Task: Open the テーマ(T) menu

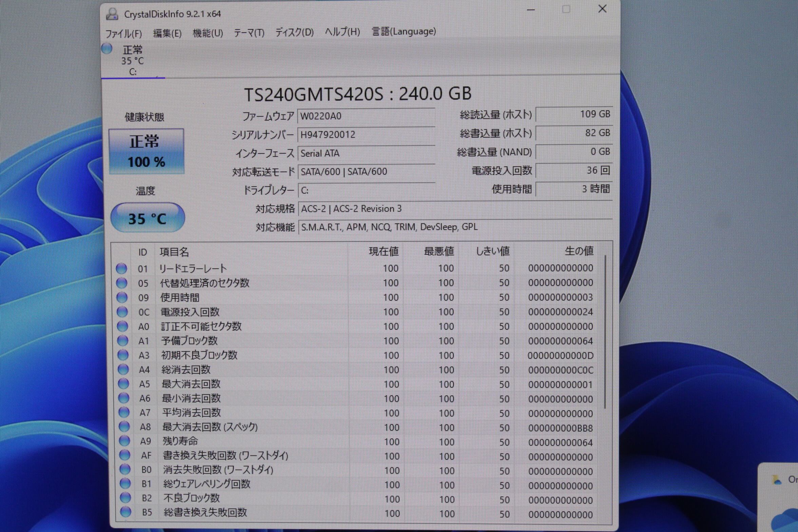Action: coord(249,33)
